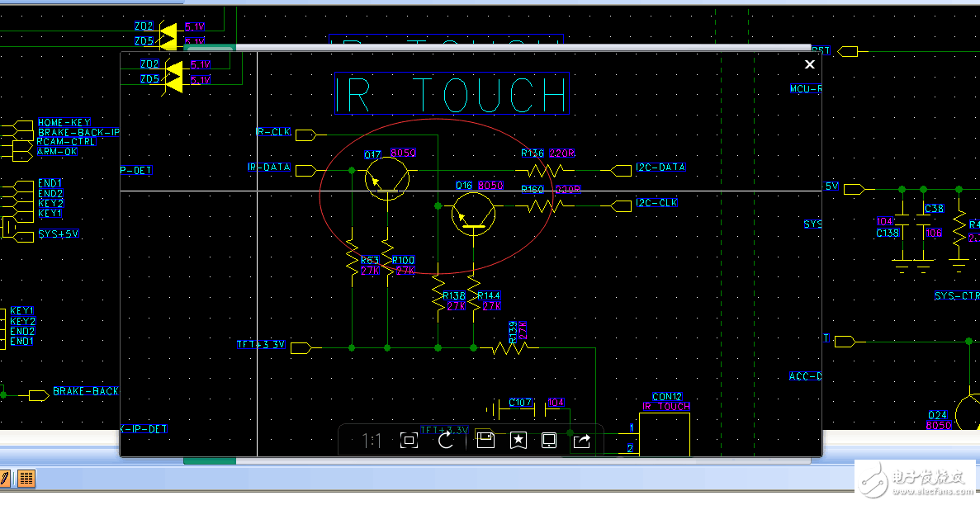Select the HOME-KEY label in the background schematic

click(64, 122)
